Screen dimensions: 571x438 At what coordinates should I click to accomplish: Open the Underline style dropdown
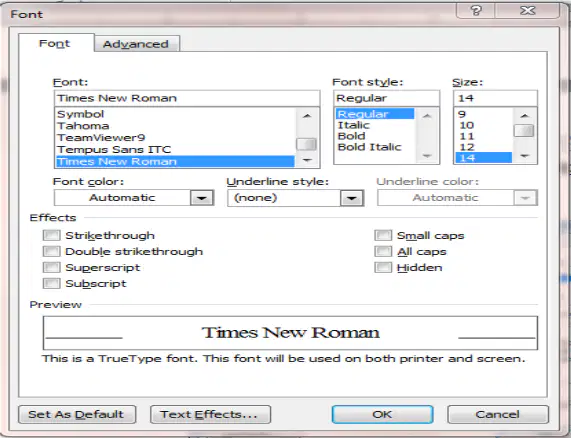351,198
